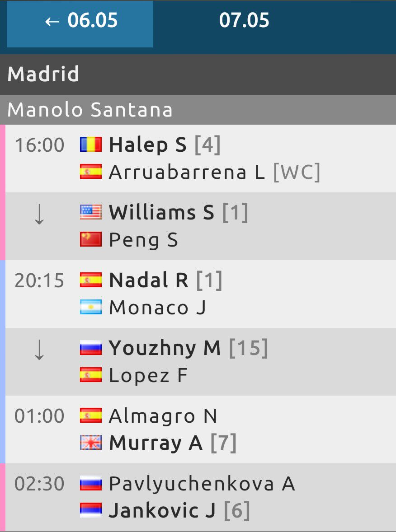This screenshot has width=396, height=532.
Task: Go back to the 06.05 date tab
Action: click(80, 21)
